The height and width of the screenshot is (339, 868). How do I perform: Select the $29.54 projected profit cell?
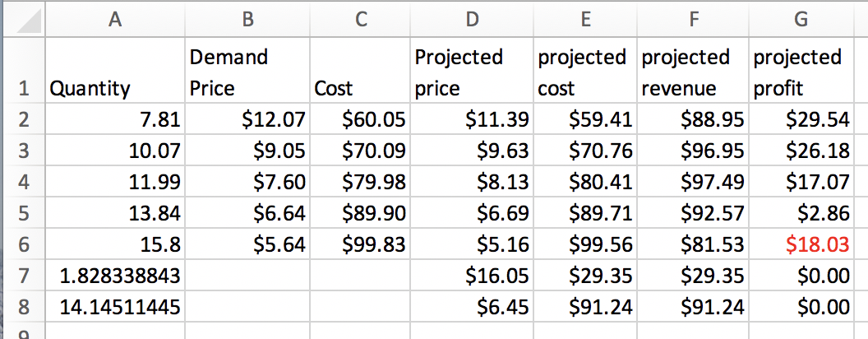pos(802,121)
